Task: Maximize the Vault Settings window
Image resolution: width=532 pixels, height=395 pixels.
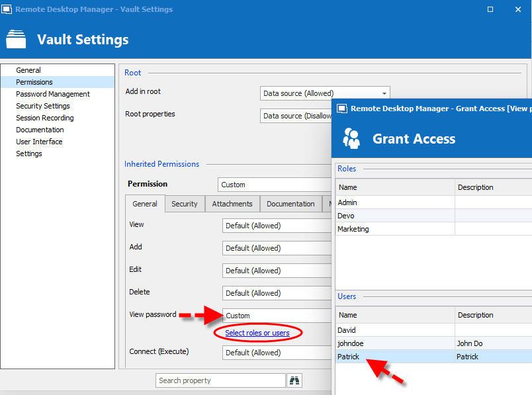Action: [x=490, y=9]
